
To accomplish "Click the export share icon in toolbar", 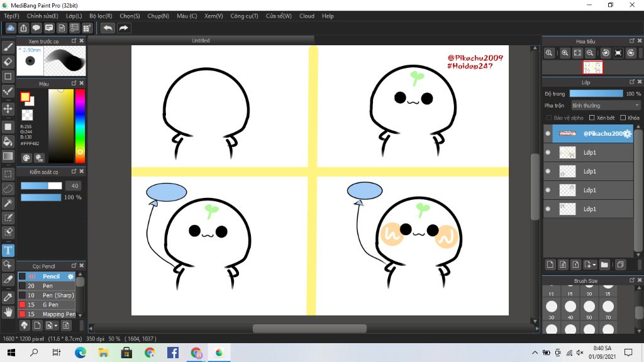I will pyautogui.click(x=23, y=28).
